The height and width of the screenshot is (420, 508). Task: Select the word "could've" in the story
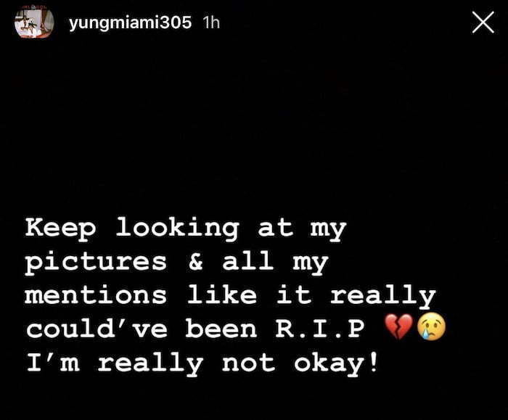pyautogui.click(x=97, y=328)
